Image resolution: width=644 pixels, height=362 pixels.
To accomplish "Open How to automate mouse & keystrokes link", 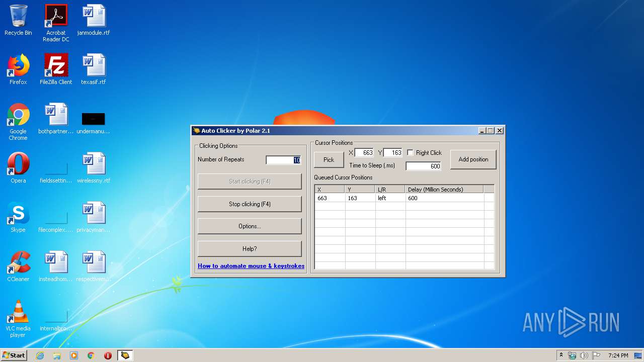I will [251, 266].
